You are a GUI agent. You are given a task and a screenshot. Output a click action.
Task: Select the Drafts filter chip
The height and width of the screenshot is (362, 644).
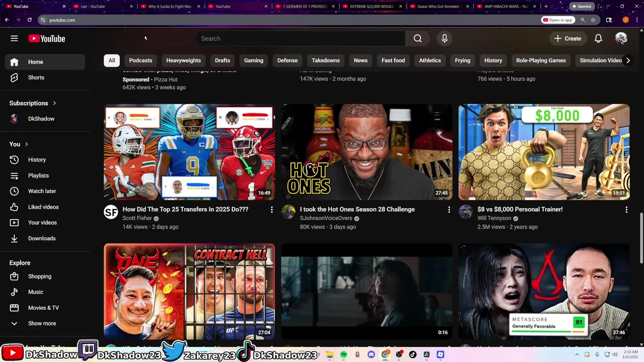coord(222,60)
